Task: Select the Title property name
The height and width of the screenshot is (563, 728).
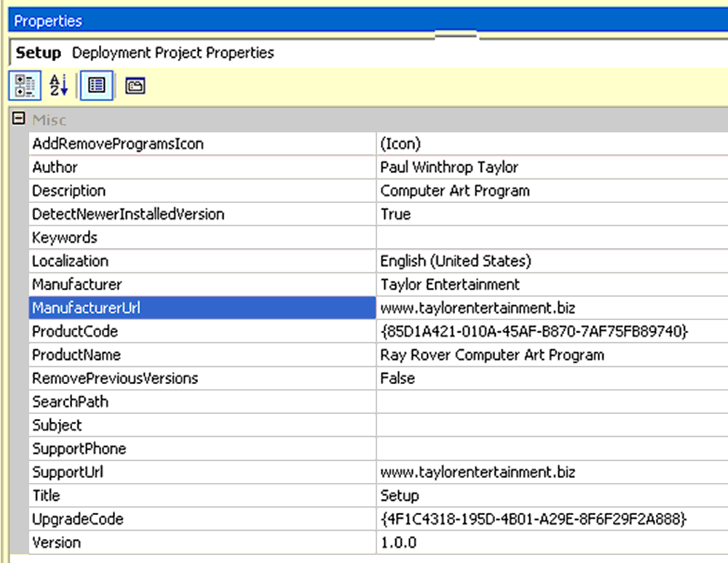Action: pos(202,495)
